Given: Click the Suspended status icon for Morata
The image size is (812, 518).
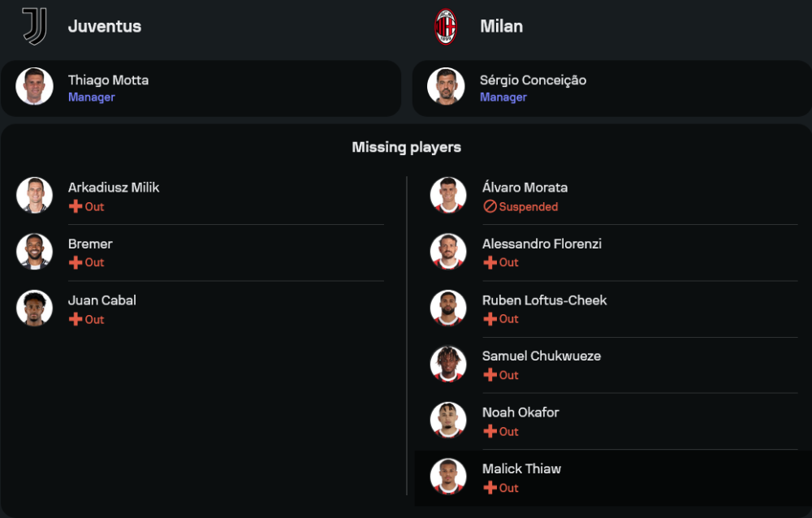Looking at the screenshot, I should click(x=490, y=207).
